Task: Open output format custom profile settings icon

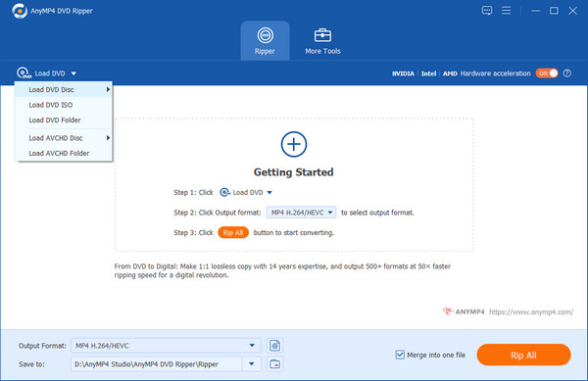Action: tap(274, 346)
